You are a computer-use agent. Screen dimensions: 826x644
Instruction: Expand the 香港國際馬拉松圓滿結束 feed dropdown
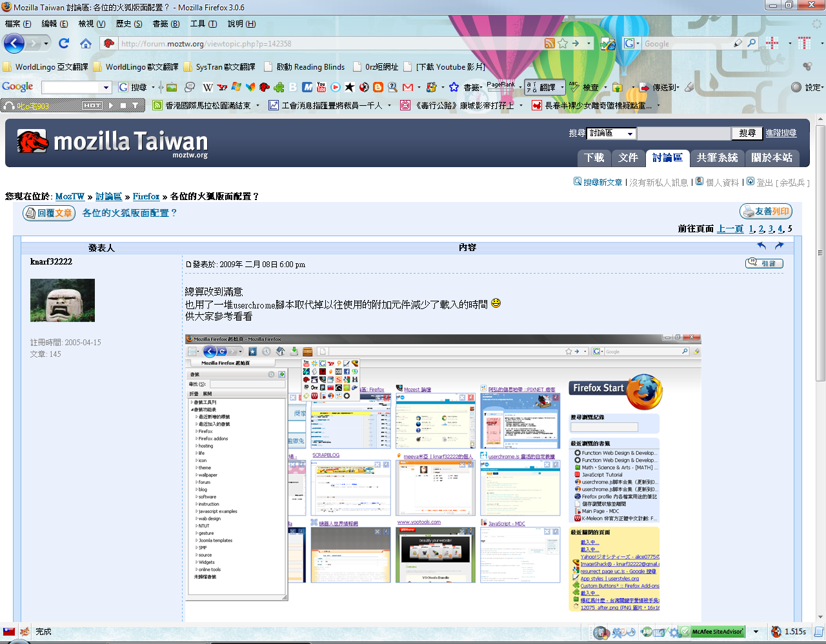tap(258, 105)
